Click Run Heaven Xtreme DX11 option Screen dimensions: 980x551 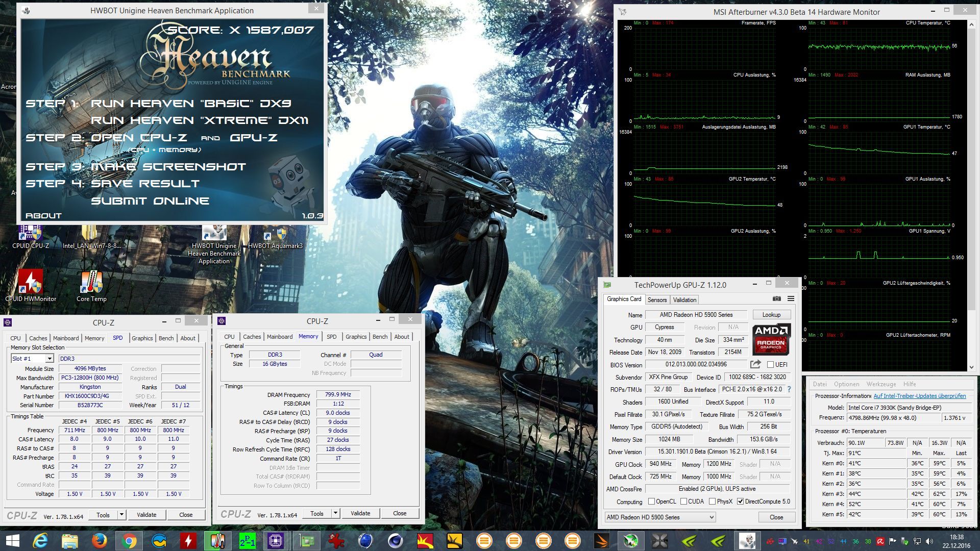(x=200, y=120)
